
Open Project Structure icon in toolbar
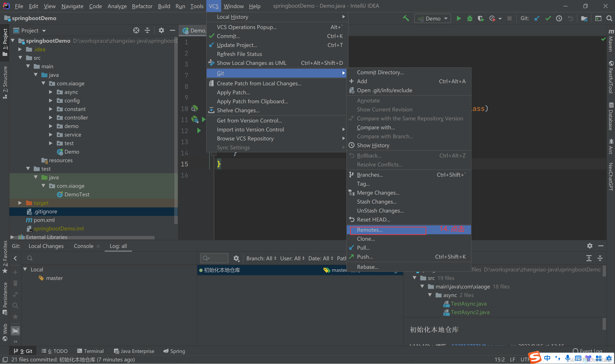[x=584, y=18]
